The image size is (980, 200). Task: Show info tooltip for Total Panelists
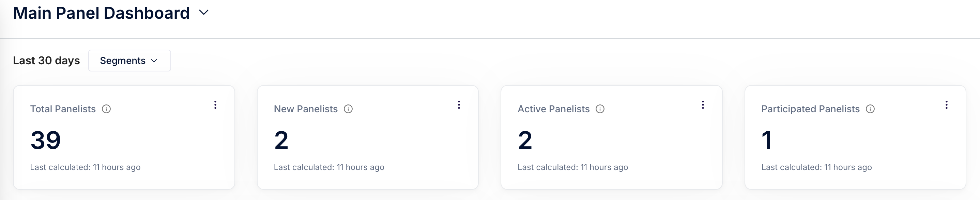[x=106, y=109]
